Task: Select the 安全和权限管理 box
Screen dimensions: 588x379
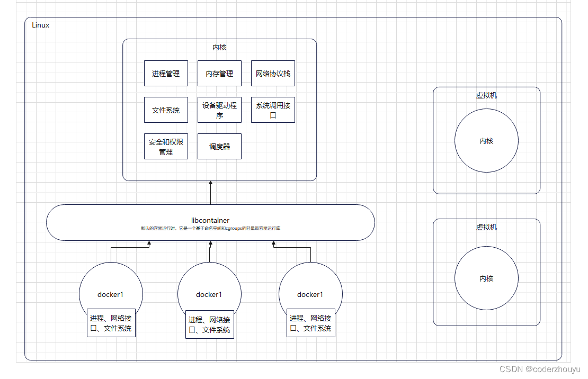Action: pyautogui.click(x=166, y=147)
